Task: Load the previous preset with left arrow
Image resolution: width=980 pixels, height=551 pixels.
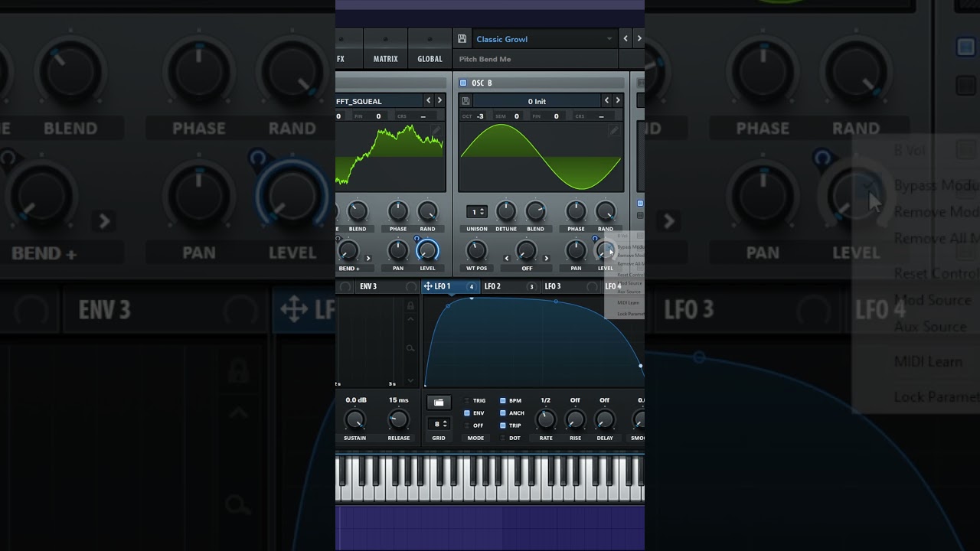Action: [626, 38]
